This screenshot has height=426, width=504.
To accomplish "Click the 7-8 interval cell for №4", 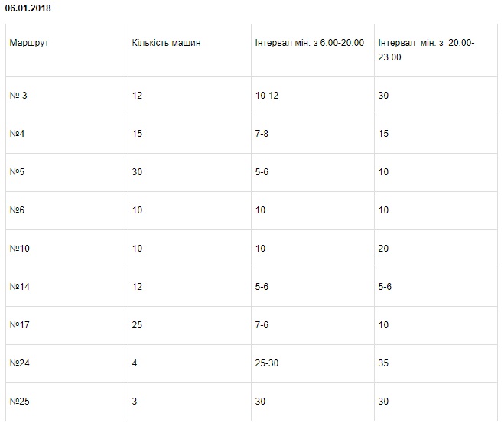I will coord(262,134).
